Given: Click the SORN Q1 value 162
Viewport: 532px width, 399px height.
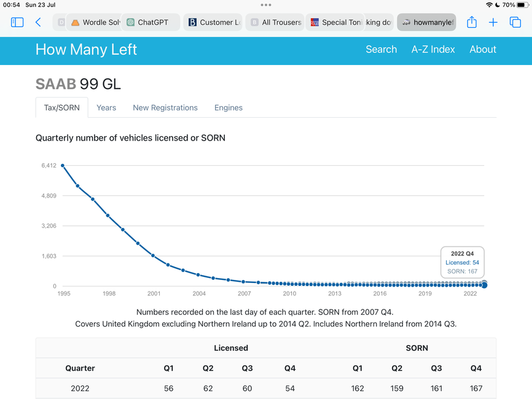Looking at the screenshot, I should [x=358, y=389].
